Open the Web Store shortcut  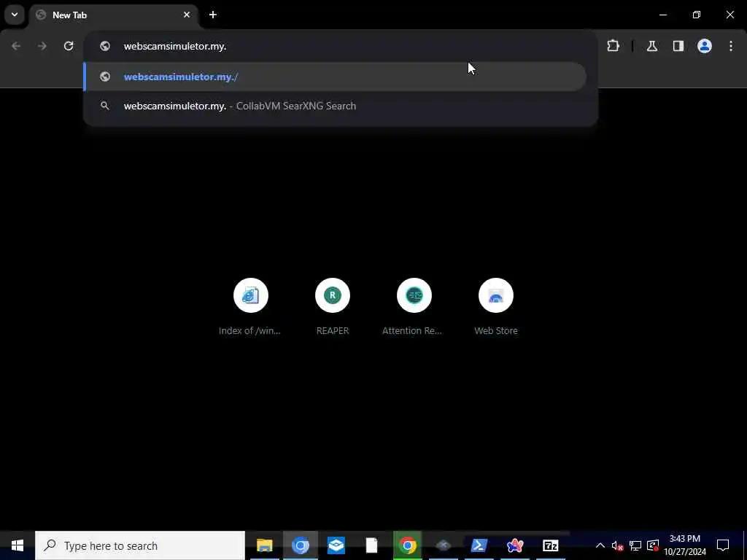[x=496, y=306]
